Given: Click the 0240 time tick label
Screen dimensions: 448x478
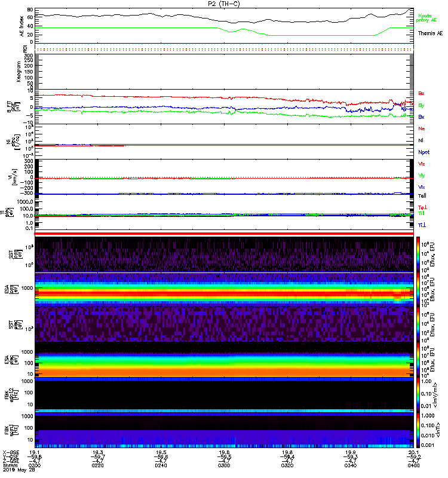Looking at the screenshot, I should click(161, 465).
